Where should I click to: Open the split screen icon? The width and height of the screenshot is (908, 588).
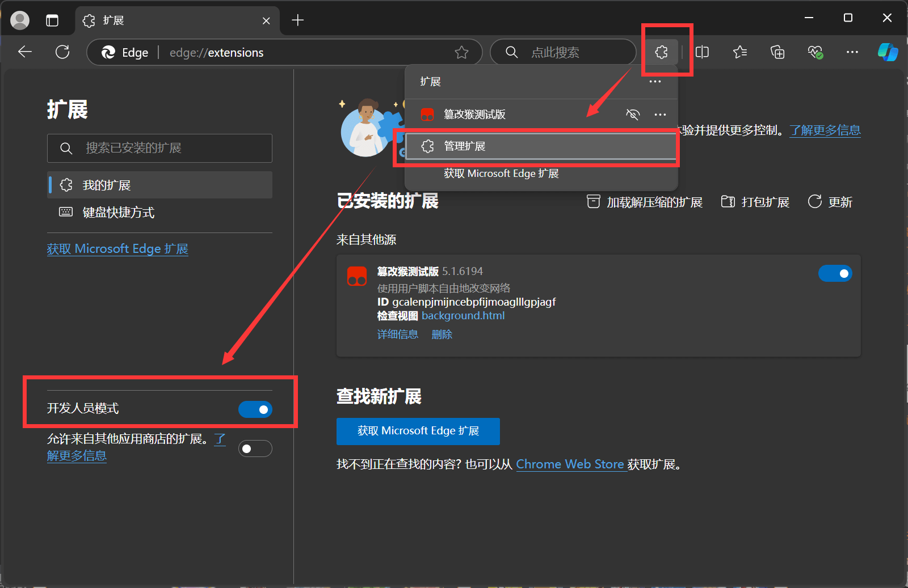pyautogui.click(x=702, y=52)
